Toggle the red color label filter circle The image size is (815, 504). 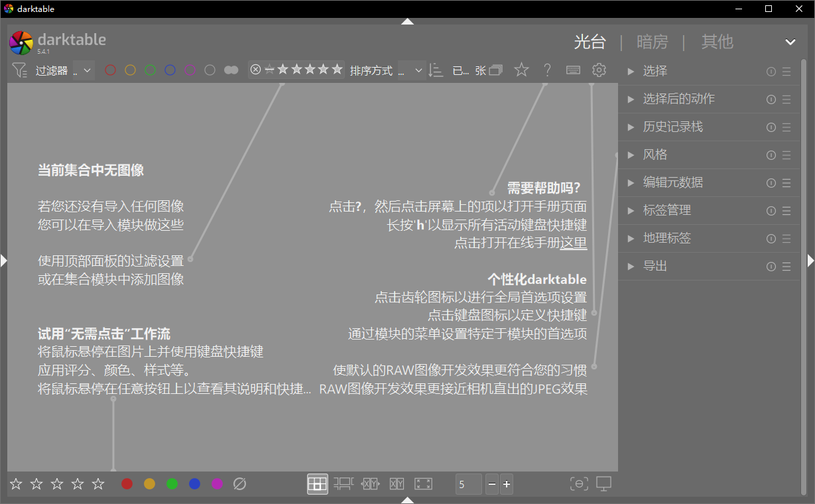[110, 70]
